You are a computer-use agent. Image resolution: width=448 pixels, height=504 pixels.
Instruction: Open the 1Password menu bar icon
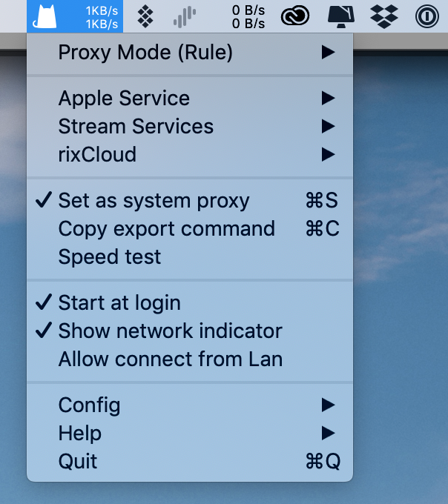click(x=426, y=16)
